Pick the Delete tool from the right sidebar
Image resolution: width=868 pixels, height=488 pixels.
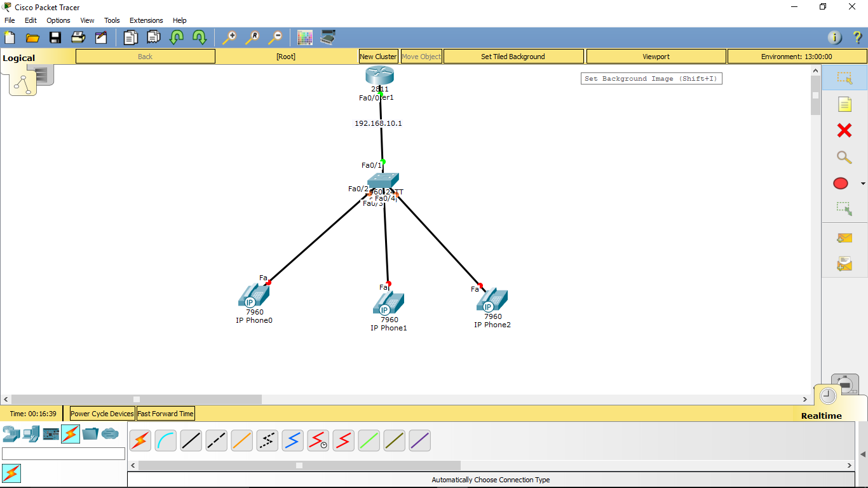(844, 130)
